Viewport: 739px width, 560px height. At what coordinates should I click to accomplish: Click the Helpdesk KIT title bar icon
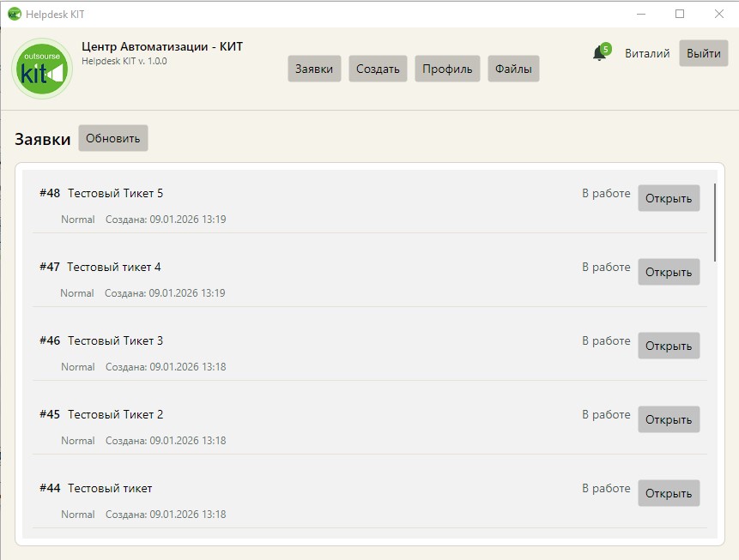[x=14, y=14]
